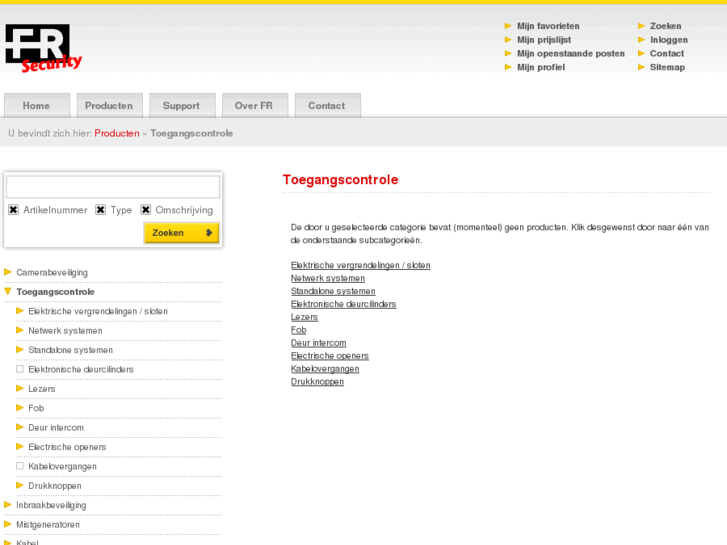The width and height of the screenshot is (727, 545).
Task: Open Kabelovergangen link in main content
Action: point(325,369)
